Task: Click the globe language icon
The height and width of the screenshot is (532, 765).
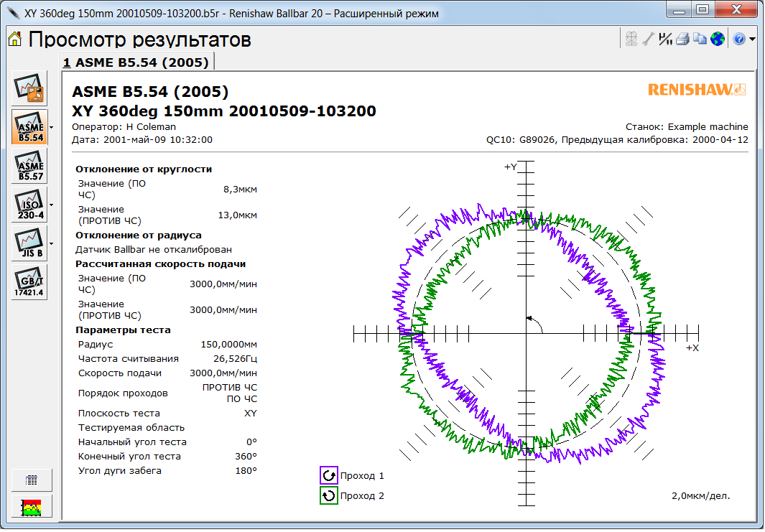Action: coord(717,39)
